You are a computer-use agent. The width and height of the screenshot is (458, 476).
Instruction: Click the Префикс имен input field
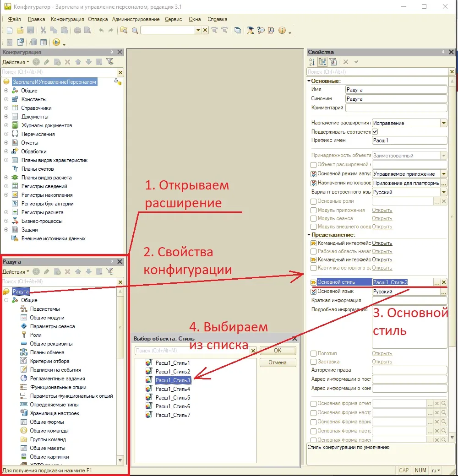(409, 140)
